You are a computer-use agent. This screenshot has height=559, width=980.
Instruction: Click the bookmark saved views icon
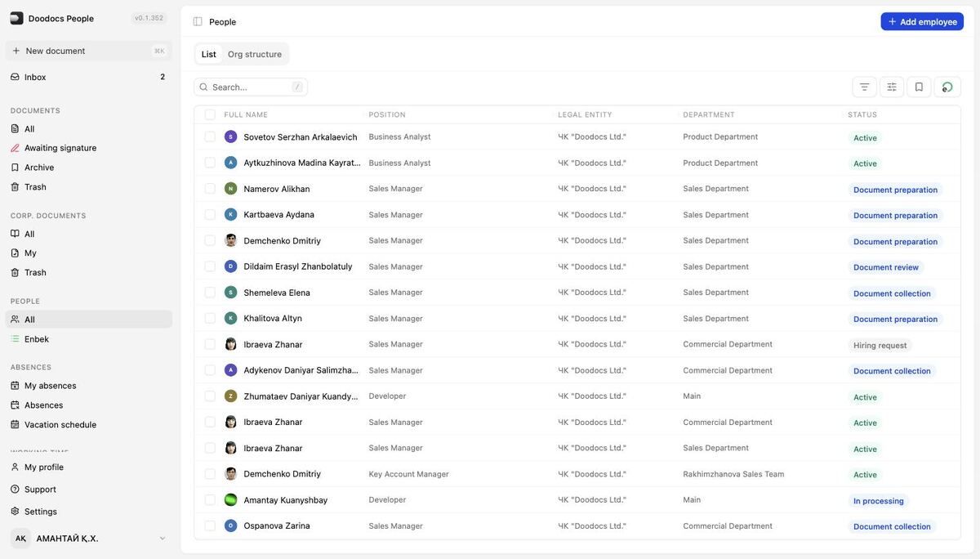919,87
